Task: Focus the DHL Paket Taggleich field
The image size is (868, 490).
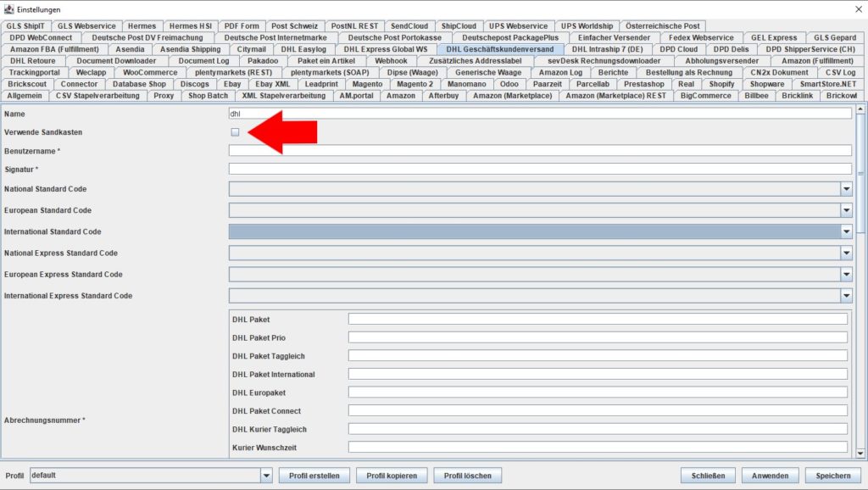Action: pyautogui.click(x=598, y=355)
